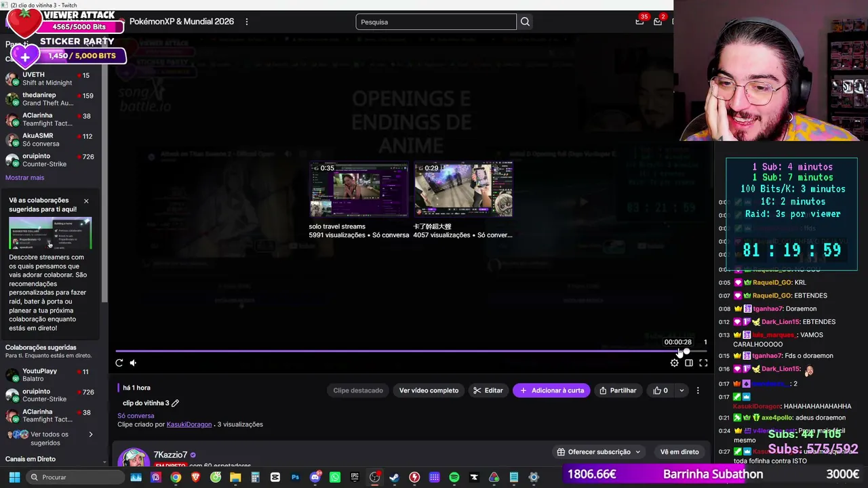Screen dimensions: 868x488
Task: Expand 'Ver todos os sugeridos' chevron
Action: click(91, 434)
